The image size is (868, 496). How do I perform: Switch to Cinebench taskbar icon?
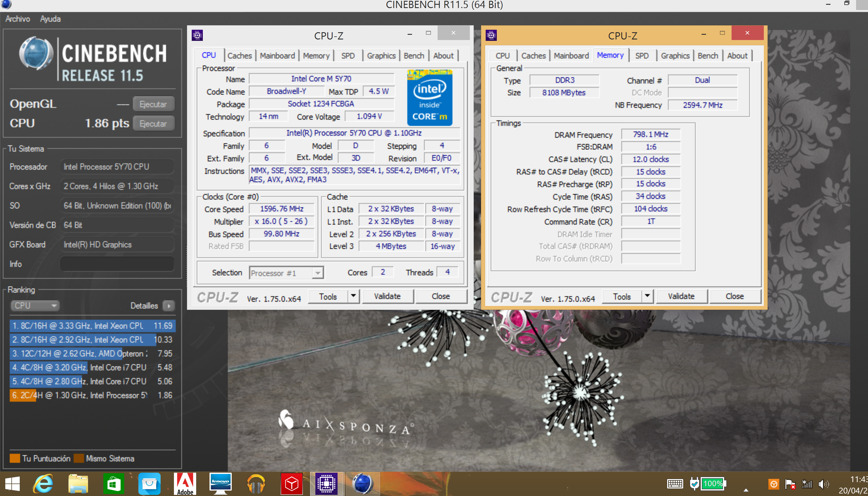(362, 484)
